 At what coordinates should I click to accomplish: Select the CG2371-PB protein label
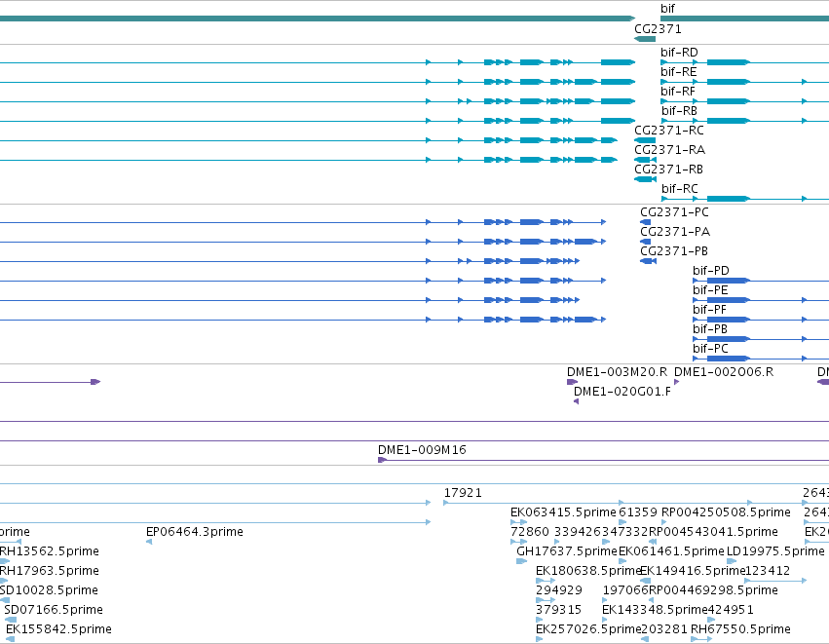pyautogui.click(x=674, y=251)
